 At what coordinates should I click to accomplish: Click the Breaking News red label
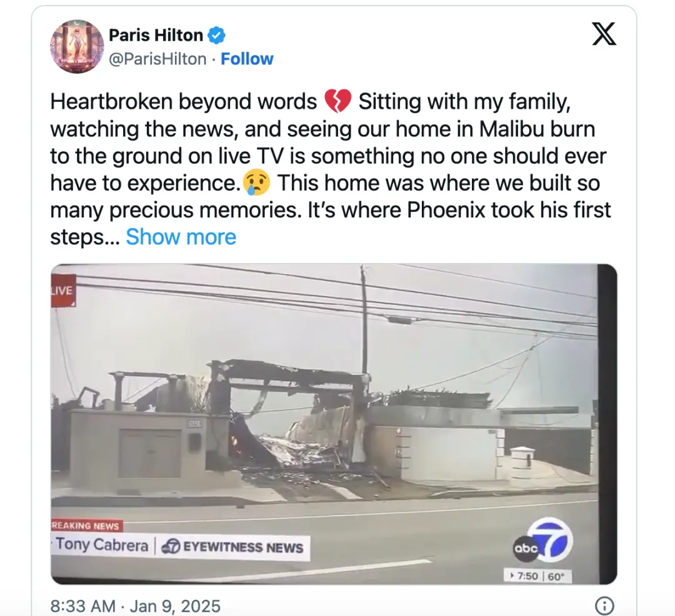[86, 525]
